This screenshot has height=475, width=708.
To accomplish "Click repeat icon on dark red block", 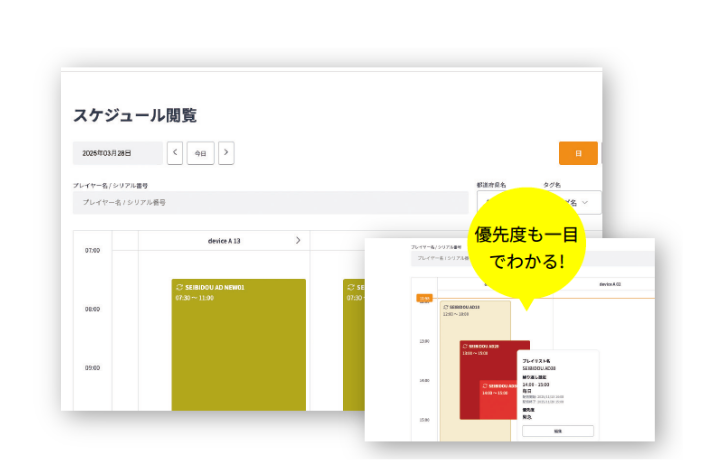I will click(466, 346).
